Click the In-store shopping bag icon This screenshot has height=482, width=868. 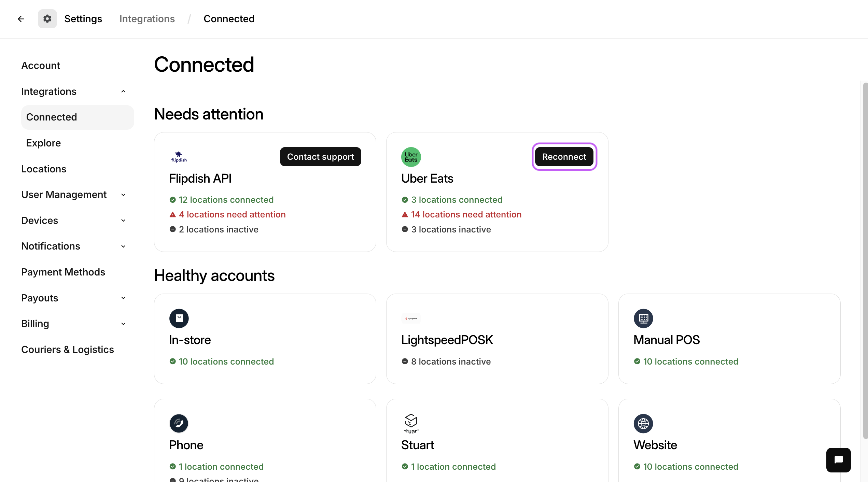pyautogui.click(x=179, y=318)
